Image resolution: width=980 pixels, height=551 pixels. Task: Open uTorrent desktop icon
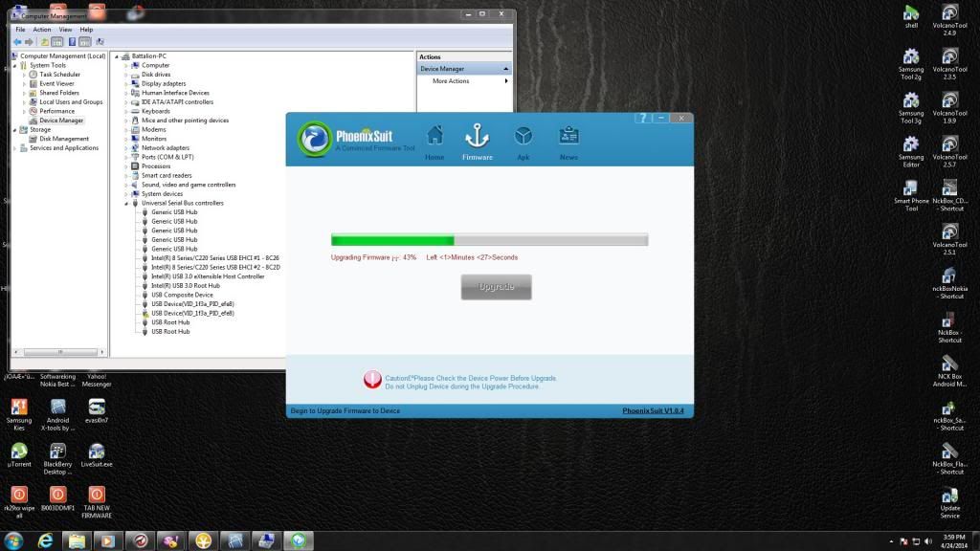(19, 455)
